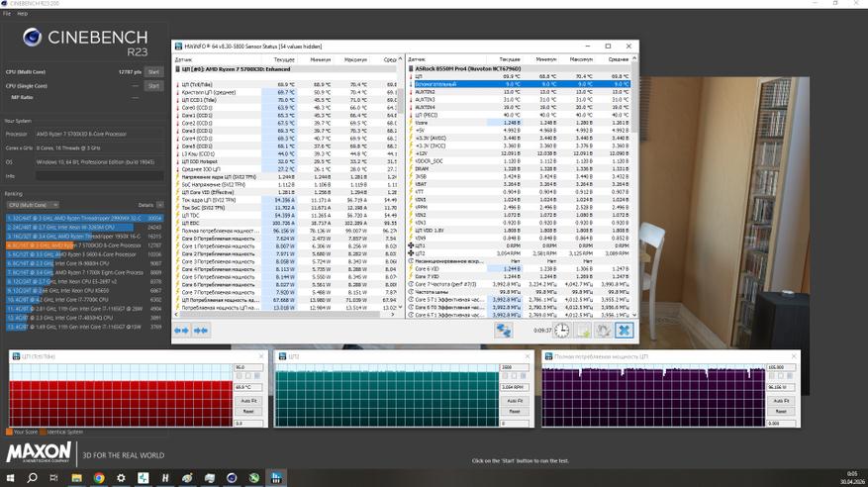868x487 pixels.
Task: Select Core i7-7700K ranking row
Action: [84, 299]
